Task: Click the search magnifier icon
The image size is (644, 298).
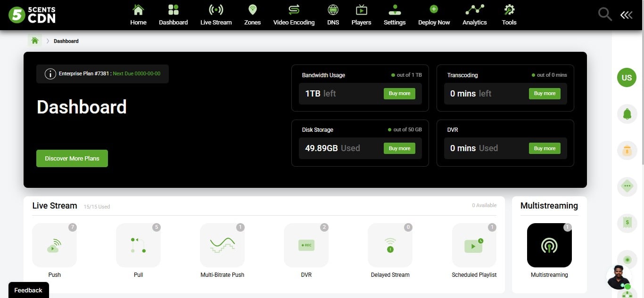Action: (605, 15)
